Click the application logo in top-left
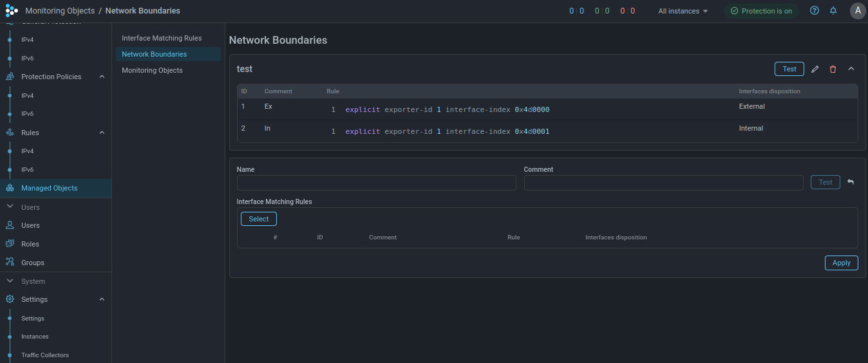The width and height of the screenshot is (868, 363). 12,11
